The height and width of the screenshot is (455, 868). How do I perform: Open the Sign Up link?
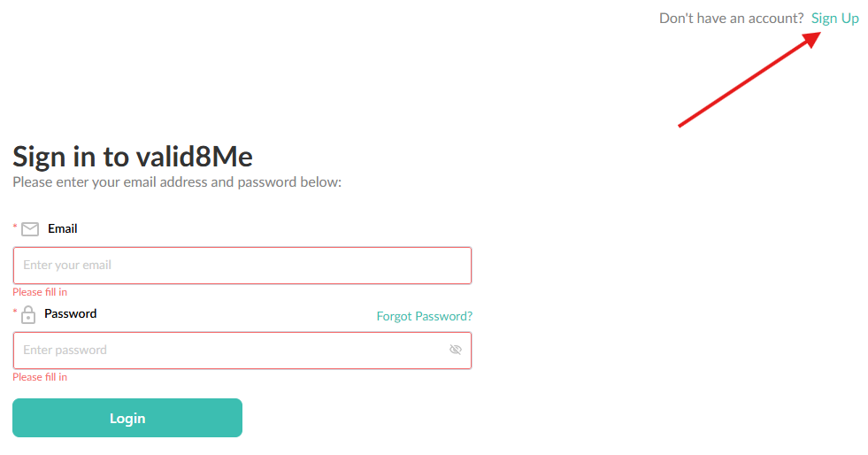pyautogui.click(x=834, y=19)
